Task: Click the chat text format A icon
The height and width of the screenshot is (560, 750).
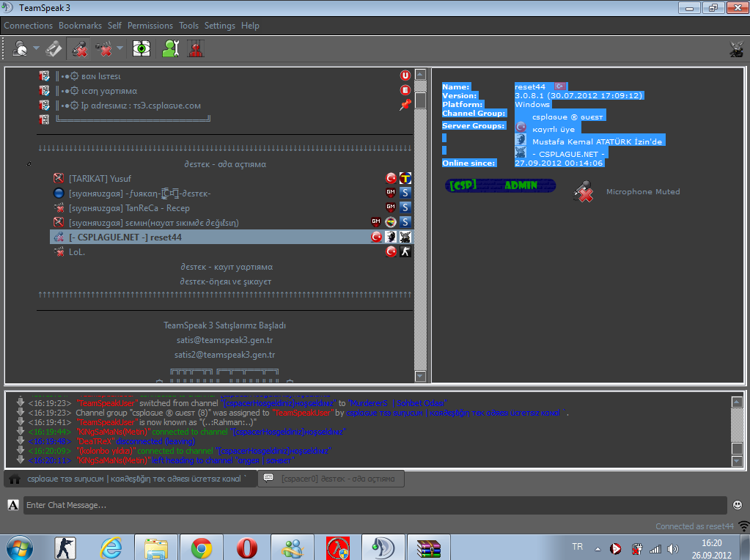Action: [13, 505]
